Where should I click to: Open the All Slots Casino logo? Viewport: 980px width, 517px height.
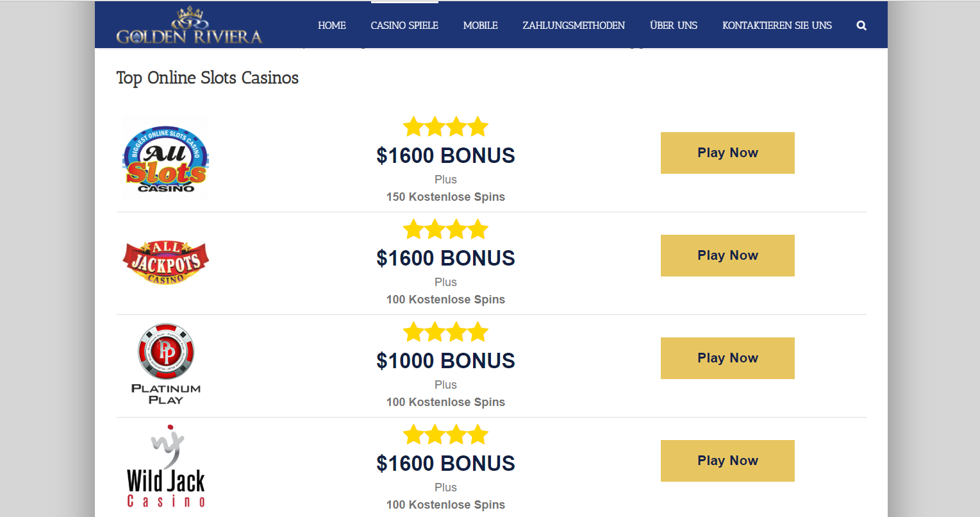click(166, 159)
